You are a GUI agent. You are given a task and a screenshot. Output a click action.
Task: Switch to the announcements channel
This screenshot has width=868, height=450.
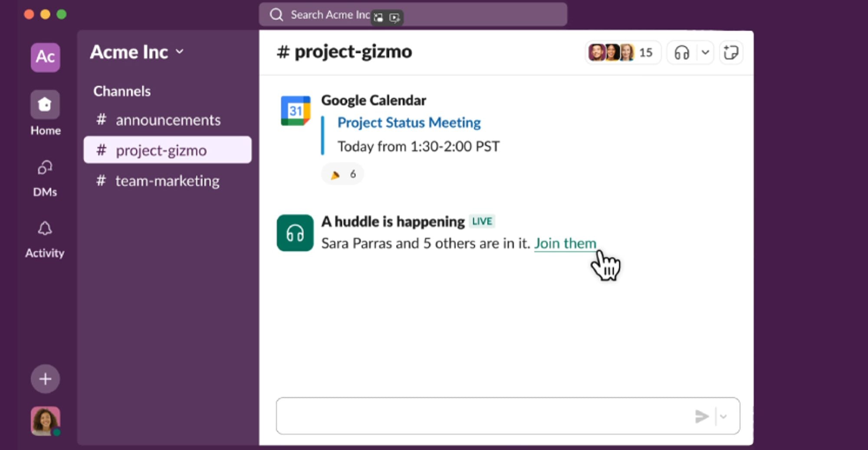(168, 120)
